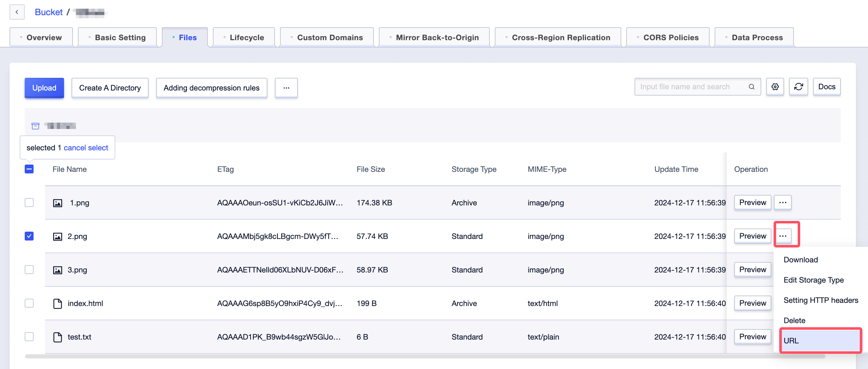
Task: Switch to the Overview tab
Action: [41, 37]
